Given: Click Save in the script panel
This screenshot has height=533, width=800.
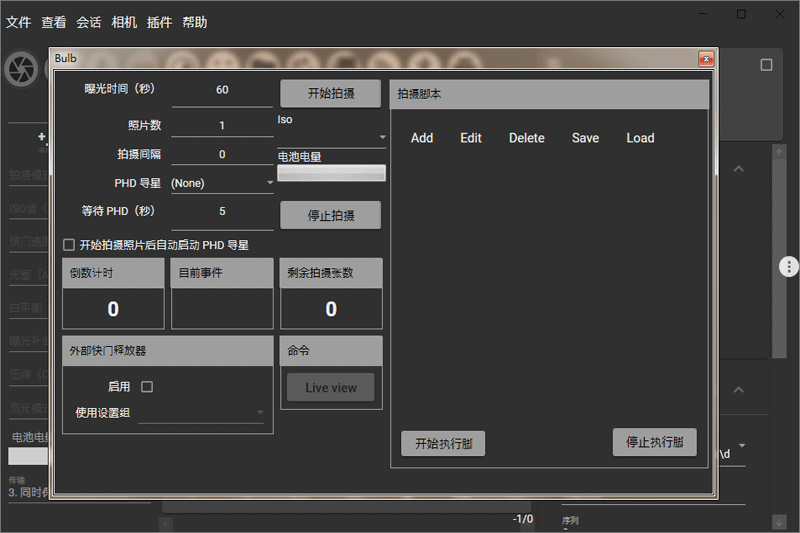Looking at the screenshot, I should coord(585,138).
